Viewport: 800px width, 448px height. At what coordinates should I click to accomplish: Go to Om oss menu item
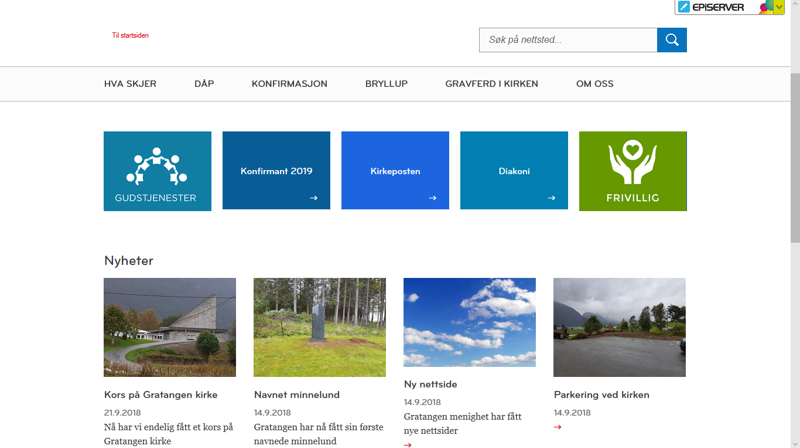(x=594, y=84)
